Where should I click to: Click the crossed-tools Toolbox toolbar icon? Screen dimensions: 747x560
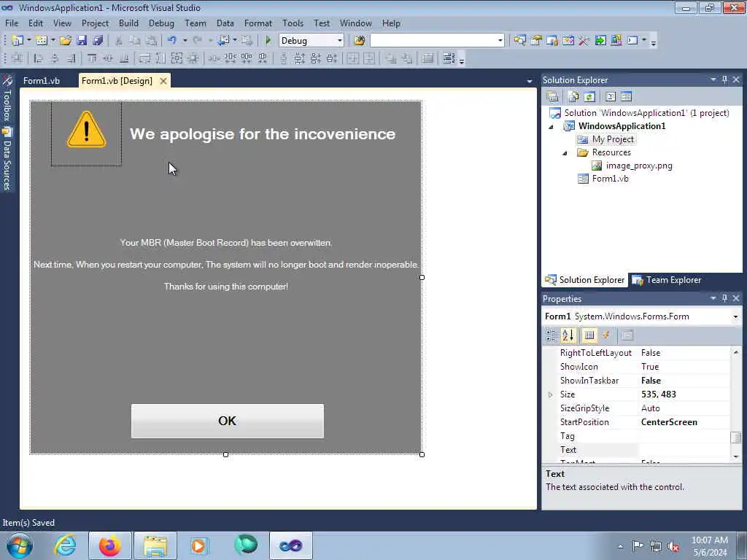tap(584, 41)
